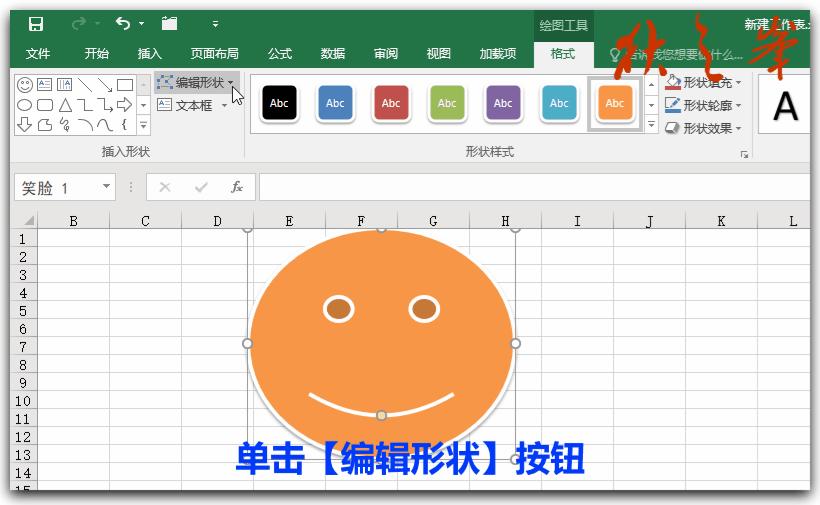
Task: Pick the oval shape
Action: [25, 105]
